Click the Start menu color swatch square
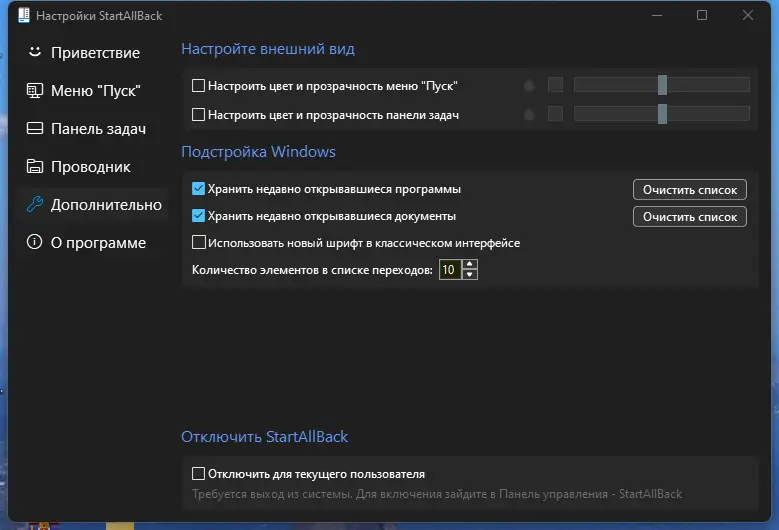Viewport: 779px width, 530px height. 555,85
